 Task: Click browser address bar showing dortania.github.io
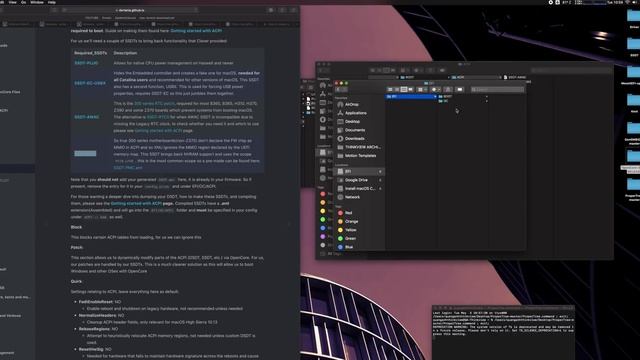pos(130,10)
